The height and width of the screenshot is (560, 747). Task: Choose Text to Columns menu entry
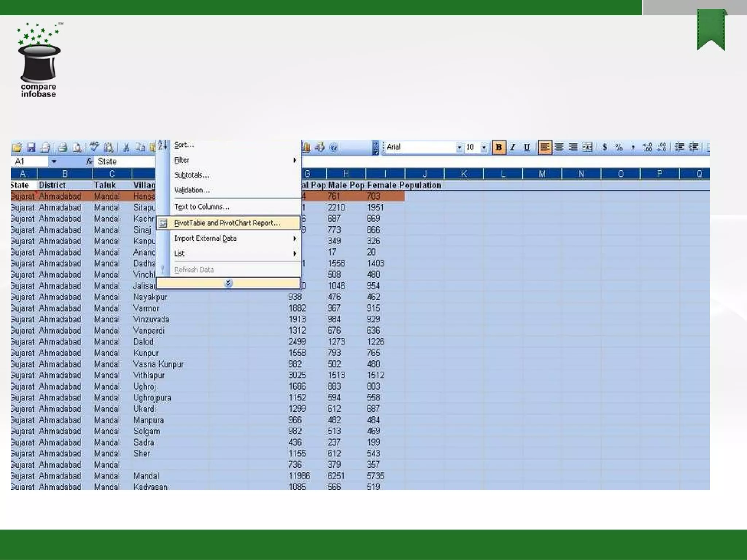coord(202,207)
